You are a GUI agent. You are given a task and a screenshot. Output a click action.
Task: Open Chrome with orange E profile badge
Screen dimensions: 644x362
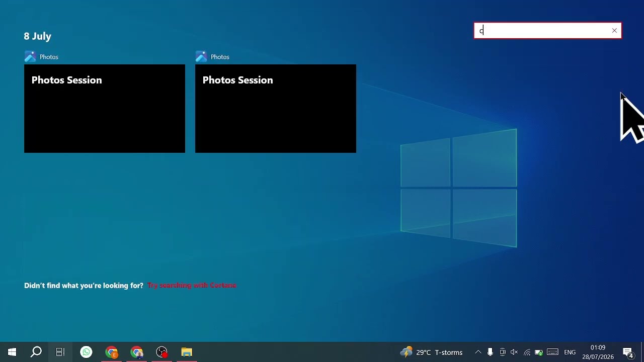pyautogui.click(x=112, y=352)
